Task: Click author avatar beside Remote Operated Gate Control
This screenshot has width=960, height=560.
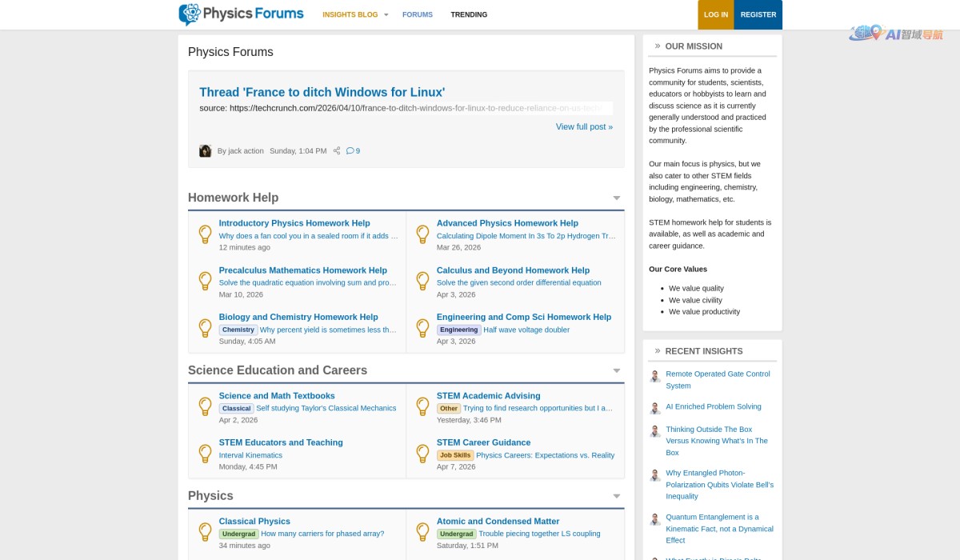Action: 655,376
